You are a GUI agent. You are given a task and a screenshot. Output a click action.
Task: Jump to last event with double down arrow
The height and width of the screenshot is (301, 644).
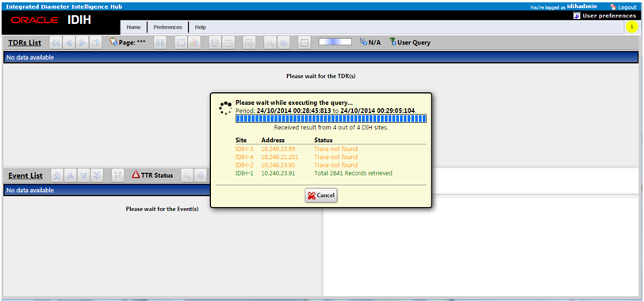click(97, 176)
